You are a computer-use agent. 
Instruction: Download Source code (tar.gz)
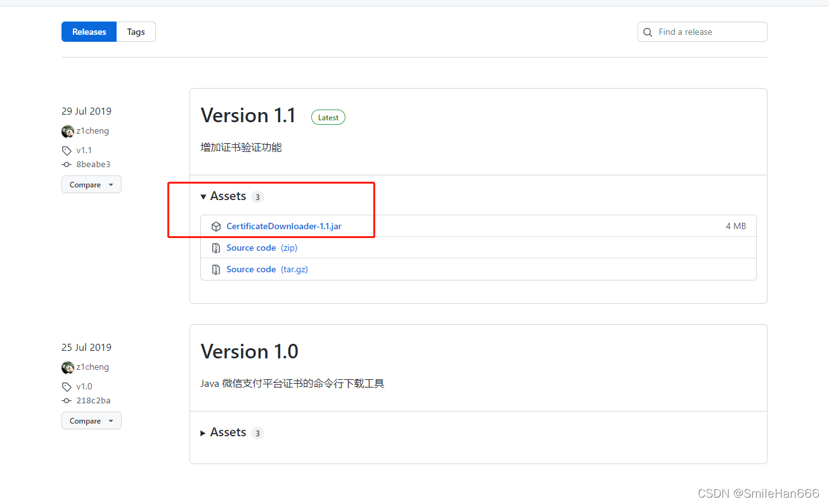pyautogui.click(x=267, y=269)
